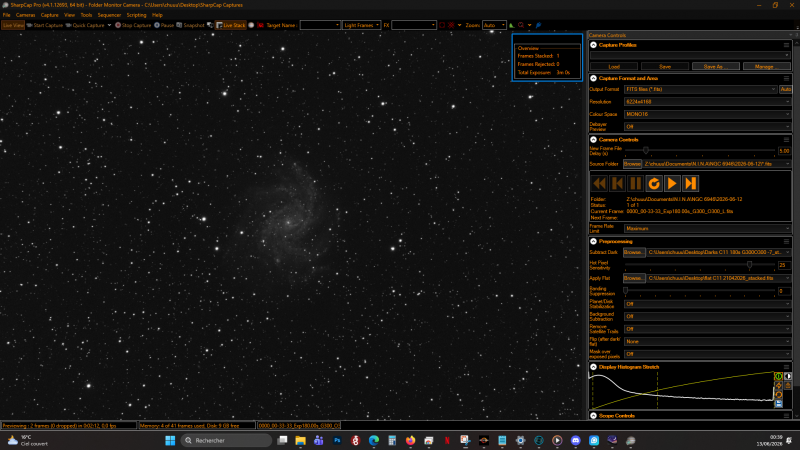The width and height of the screenshot is (800, 450).
Task: Open the Colour Space MONO16 dropdown
Action: click(x=708, y=114)
